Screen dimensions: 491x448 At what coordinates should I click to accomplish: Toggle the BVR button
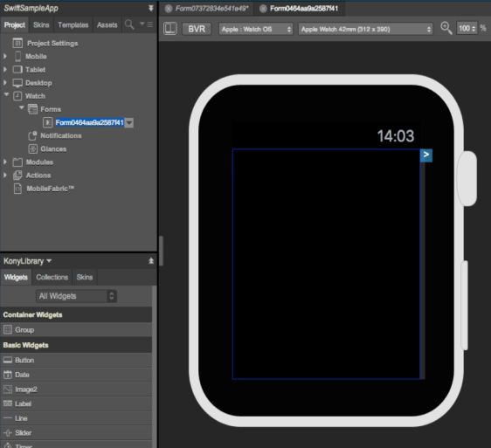click(x=197, y=29)
